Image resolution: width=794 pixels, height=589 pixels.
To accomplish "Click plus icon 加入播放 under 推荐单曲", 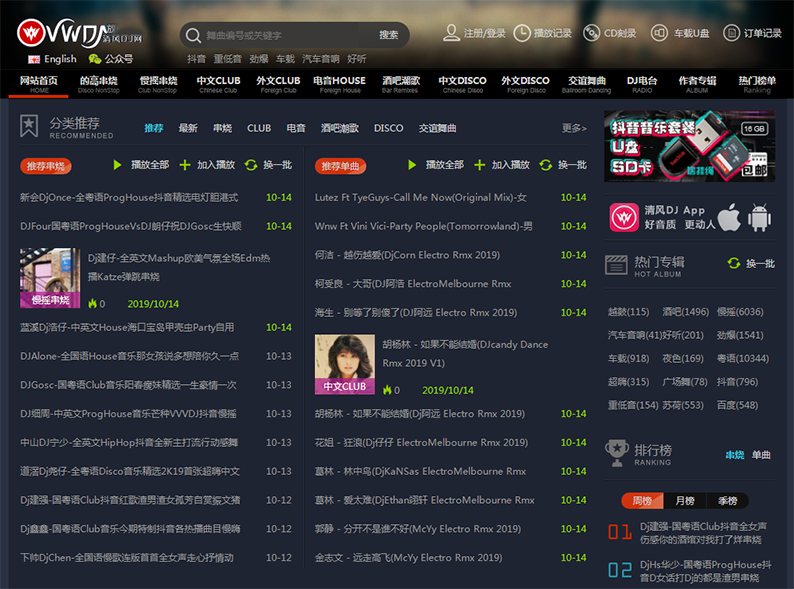I will 480,165.
